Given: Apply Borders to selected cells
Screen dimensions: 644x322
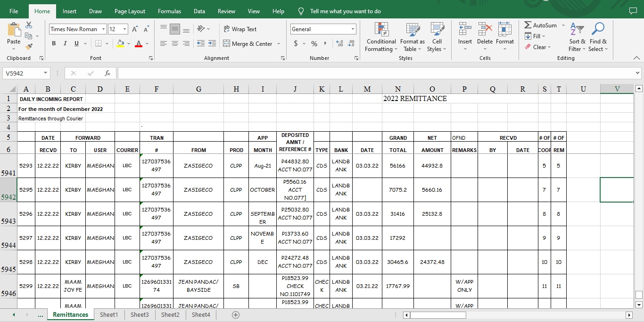Looking at the screenshot, I should [98, 43].
